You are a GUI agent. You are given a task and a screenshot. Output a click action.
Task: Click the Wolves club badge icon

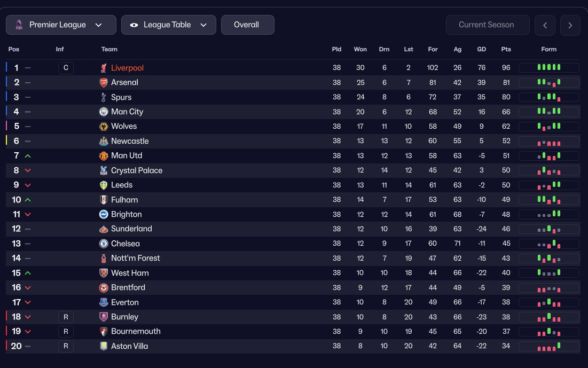tap(104, 127)
